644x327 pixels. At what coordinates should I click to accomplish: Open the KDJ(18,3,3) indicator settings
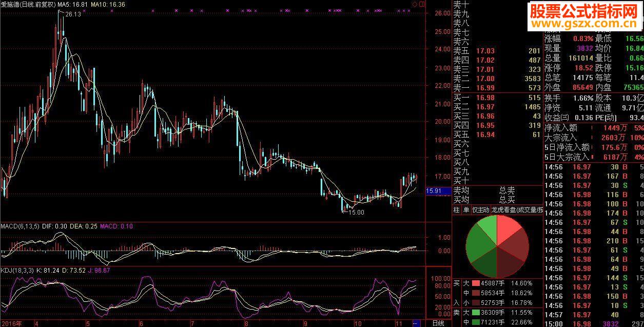(x=17, y=270)
